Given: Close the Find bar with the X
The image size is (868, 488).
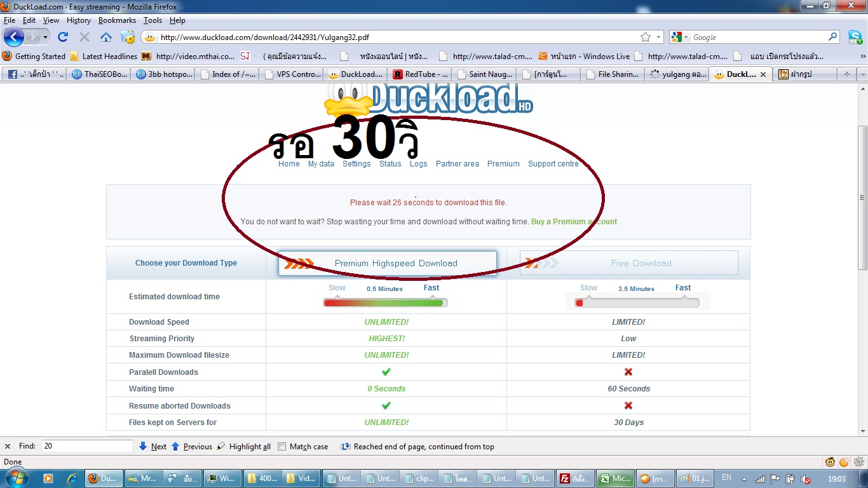Looking at the screenshot, I should pos(8,447).
